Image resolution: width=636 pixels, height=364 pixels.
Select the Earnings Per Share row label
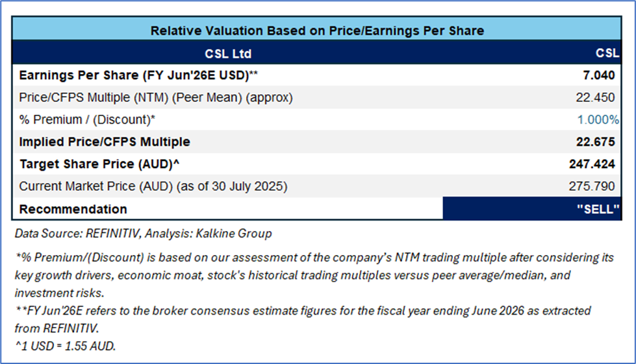138,75
